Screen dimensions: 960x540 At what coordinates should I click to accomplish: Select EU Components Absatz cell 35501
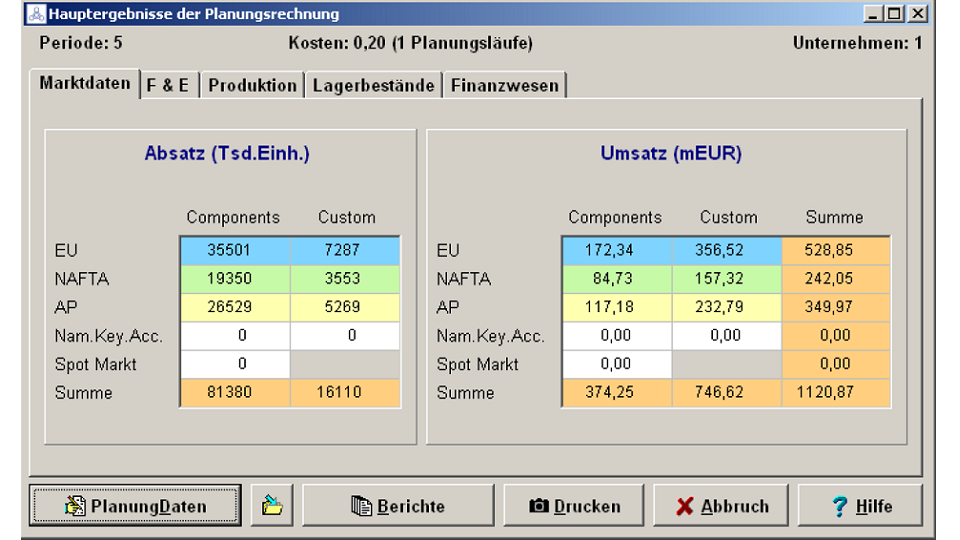tap(235, 250)
